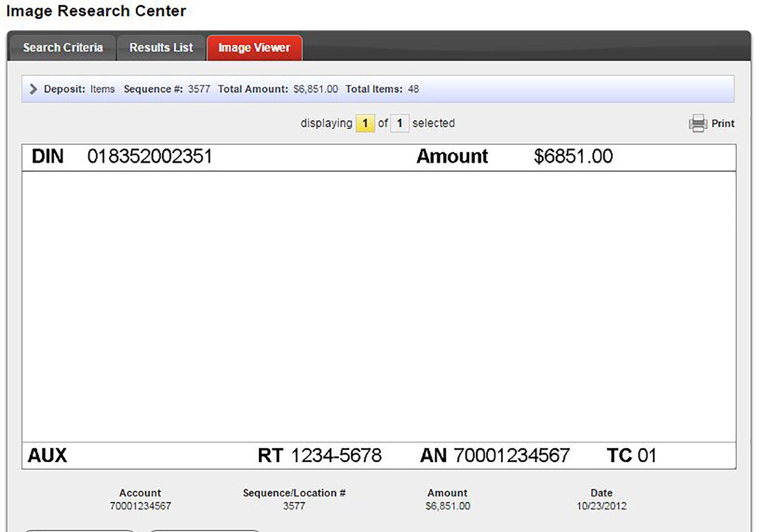
Task: Expand the Deposit items summary chevron
Action: pos(33,89)
